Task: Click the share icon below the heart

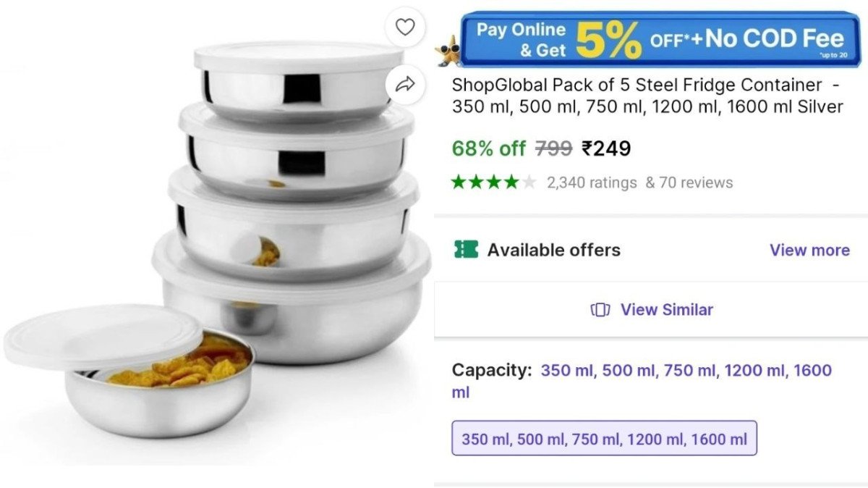Action: click(406, 84)
